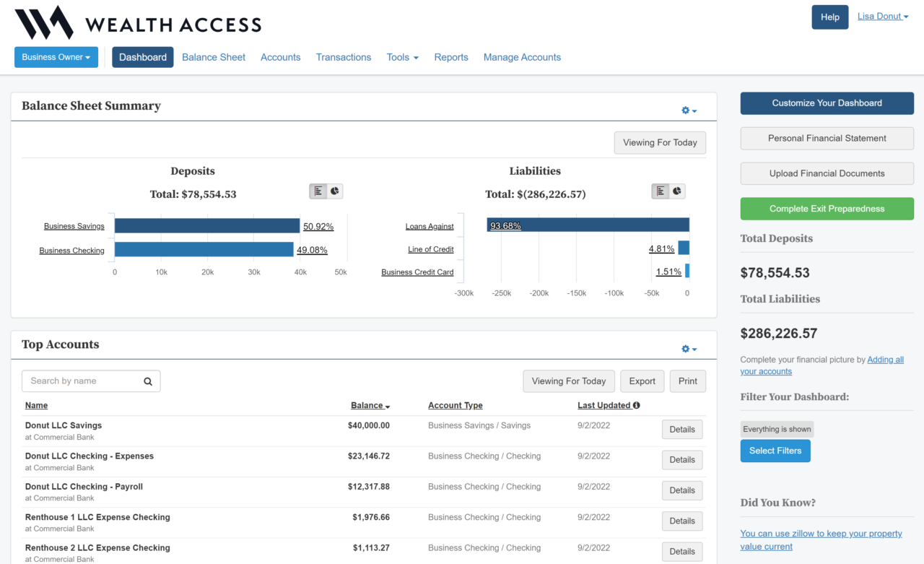Viewport: 924px width, 564px height.
Task: Switch Liabilities chart to pie view
Action: point(677,191)
